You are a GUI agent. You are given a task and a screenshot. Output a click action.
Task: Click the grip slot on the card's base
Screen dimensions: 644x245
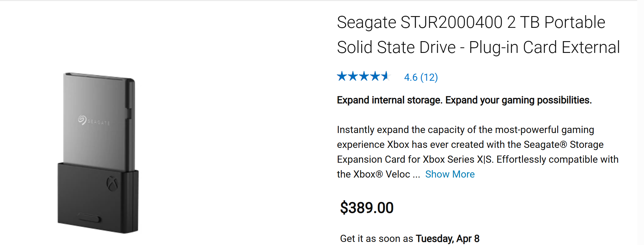(x=90, y=217)
